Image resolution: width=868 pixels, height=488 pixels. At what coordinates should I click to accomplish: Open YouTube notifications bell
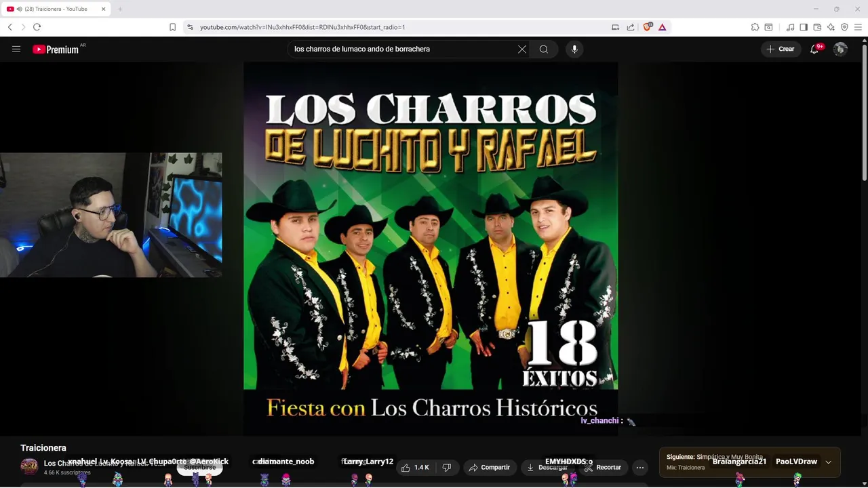pos(814,49)
